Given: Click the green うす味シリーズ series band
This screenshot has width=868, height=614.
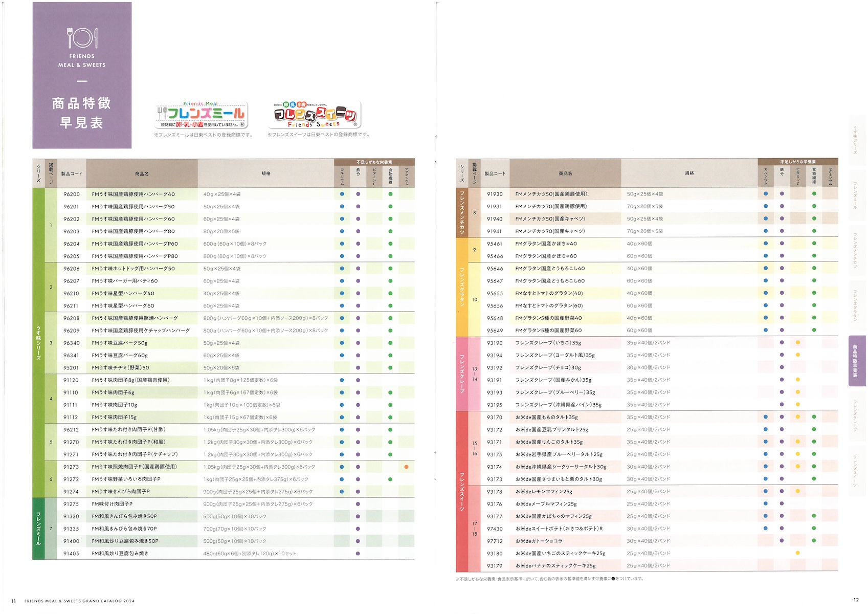Looking at the screenshot, I should click(x=38, y=343).
